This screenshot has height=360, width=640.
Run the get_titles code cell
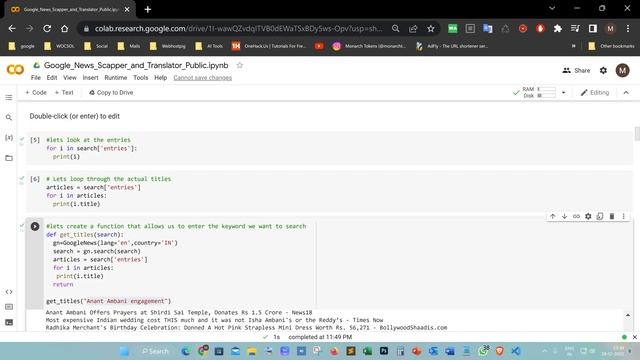coord(35,226)
